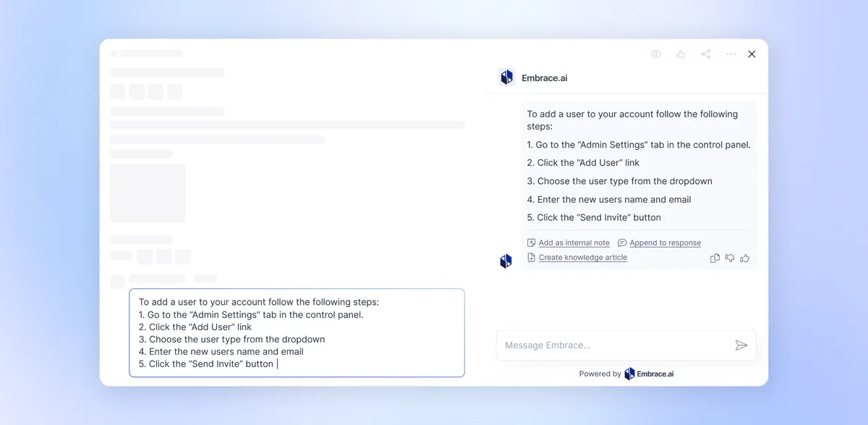
Task: Click chat text 'Click the "Send Invite" button'
Action: (x=594, y=217)
